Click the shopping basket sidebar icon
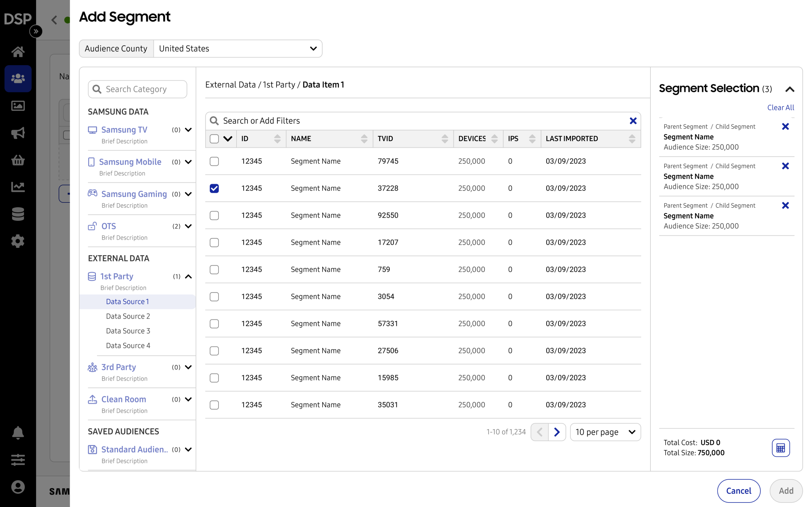This screenshot has height=507, width=812. pos(18,160)
